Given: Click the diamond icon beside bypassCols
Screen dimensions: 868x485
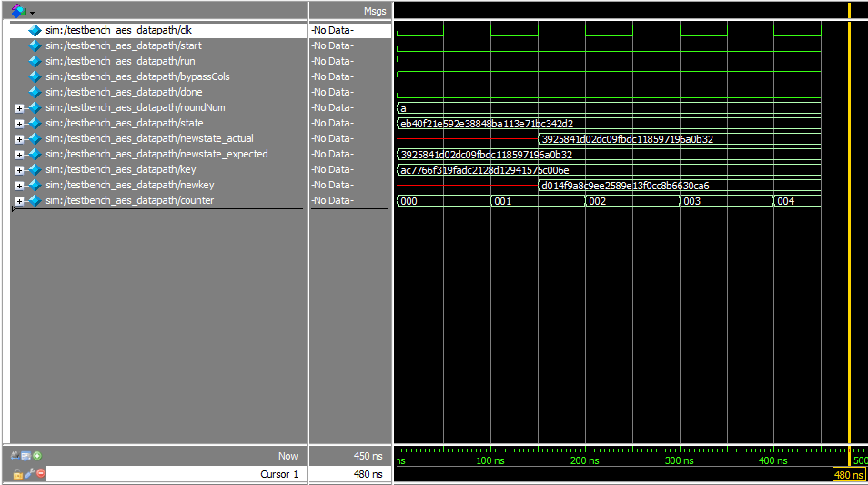Looking at the screenshot, I should pyautogui.click(x=35, y=76).
